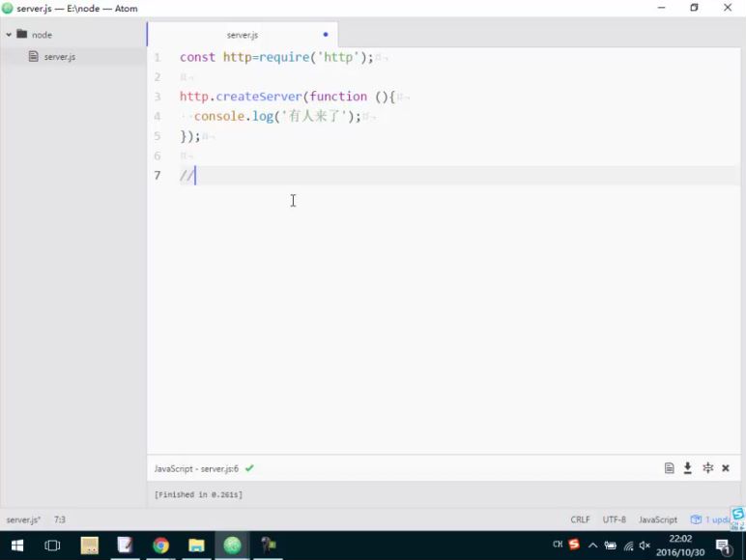The height and width of the screenshot is (560, 746).
Task: Click the // comment on line 7
Action: click(186, 176)
